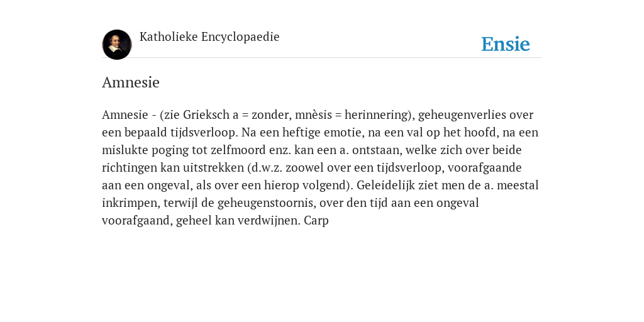
Task: Click the word 'inkrimpen' in the paragraph
Action: point(131,203)
